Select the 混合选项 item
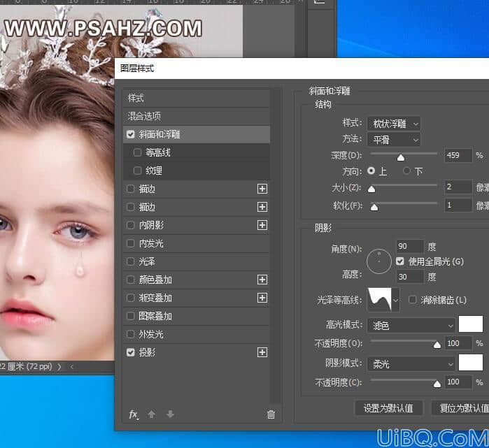The width and height of the screenshot is (489, 448). pyautogui.click(x=196, y=116)
